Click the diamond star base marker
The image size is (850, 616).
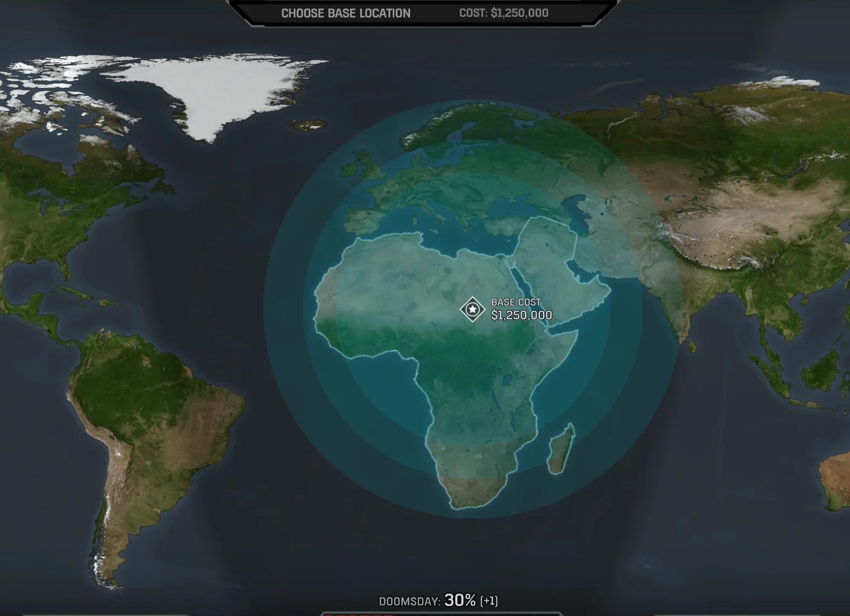tap(472, 309)
